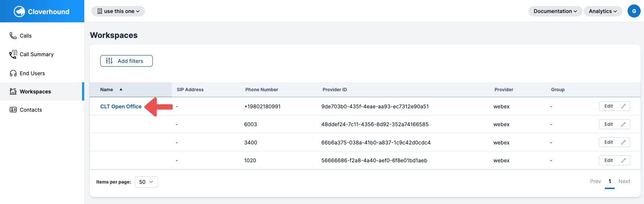Click pencil icon in the 6003 row
Viewport: 644px width, 204px height.
pos(623,124)
